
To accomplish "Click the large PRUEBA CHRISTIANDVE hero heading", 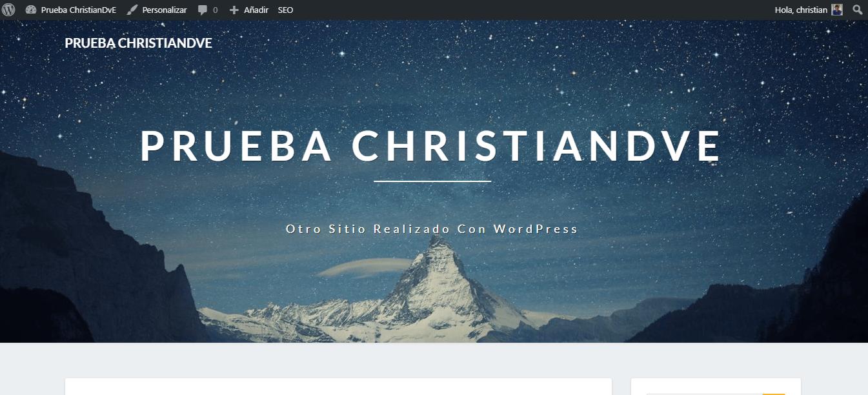I will point(431,146).
